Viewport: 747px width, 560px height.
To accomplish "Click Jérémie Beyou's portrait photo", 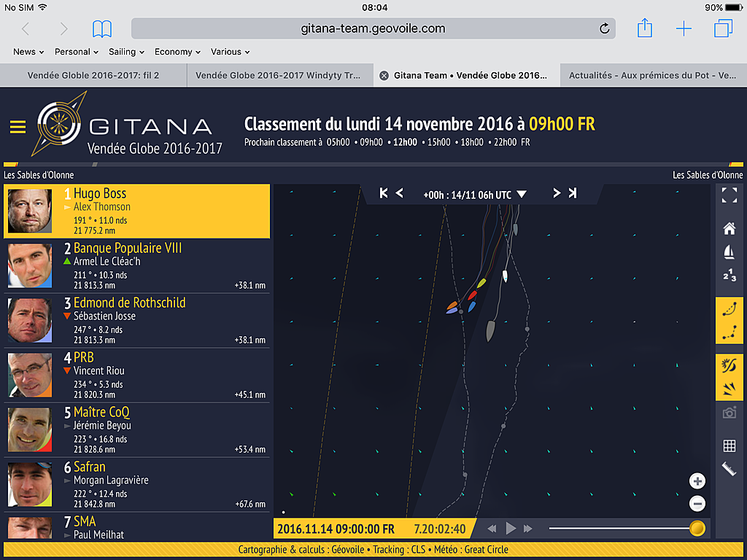I will (x=30, y=430).
